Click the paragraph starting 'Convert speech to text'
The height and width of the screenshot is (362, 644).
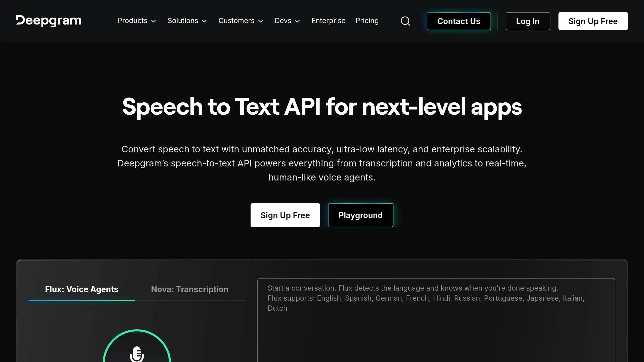pos(322,163)
